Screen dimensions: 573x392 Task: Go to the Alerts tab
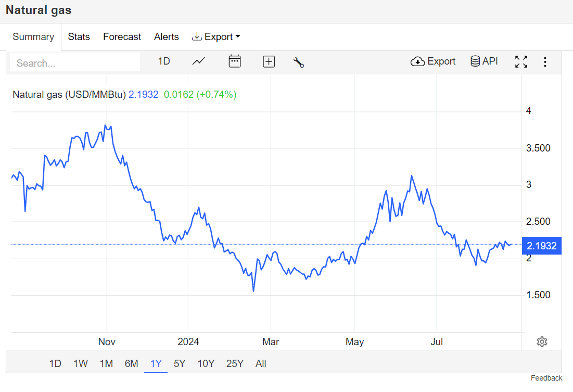pyautogui.click(x=167, y=37)
